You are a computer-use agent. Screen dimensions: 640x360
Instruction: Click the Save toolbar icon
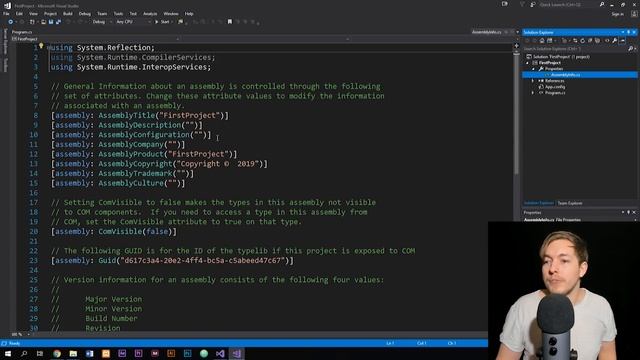point(51,22)
